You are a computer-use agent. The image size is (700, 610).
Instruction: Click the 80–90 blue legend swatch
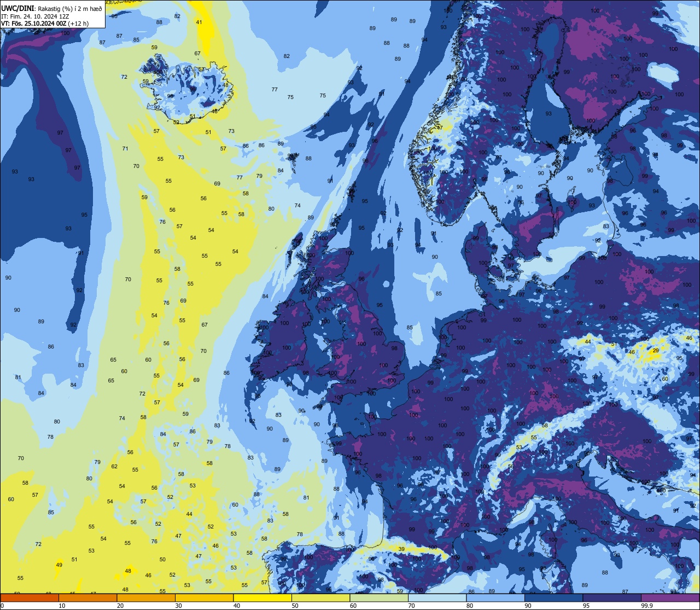click(x=495, y=598)
